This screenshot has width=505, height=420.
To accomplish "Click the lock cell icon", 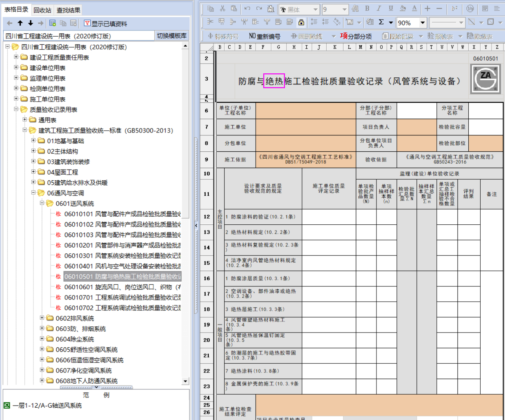I will (x=301, y=22).
